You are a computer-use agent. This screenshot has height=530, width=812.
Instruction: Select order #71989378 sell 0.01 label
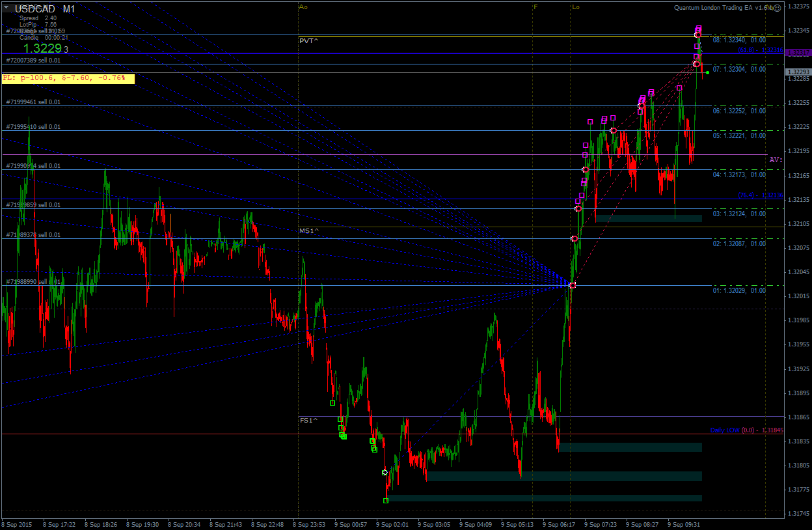click(33, 235)
